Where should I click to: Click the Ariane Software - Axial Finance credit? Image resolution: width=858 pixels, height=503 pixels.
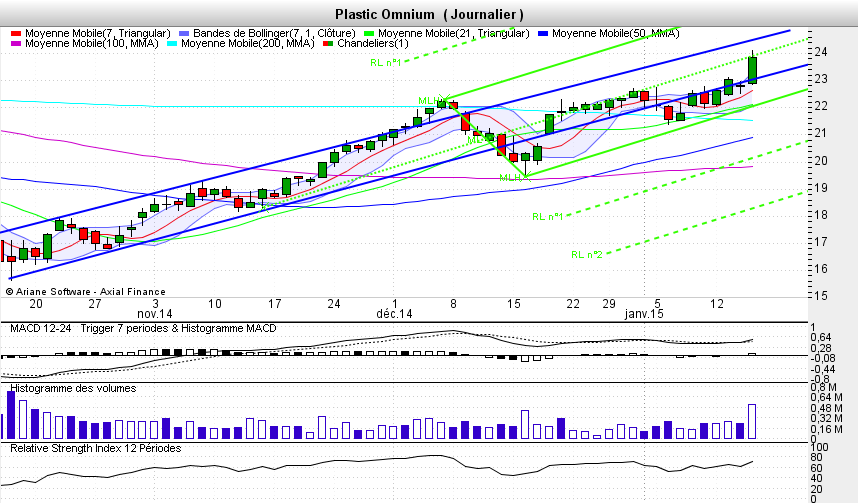(x=85, y=292)
